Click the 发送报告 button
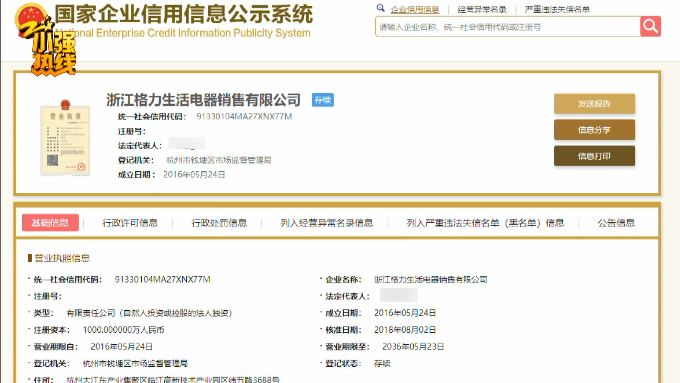680x383 pixels. (594, 104)
